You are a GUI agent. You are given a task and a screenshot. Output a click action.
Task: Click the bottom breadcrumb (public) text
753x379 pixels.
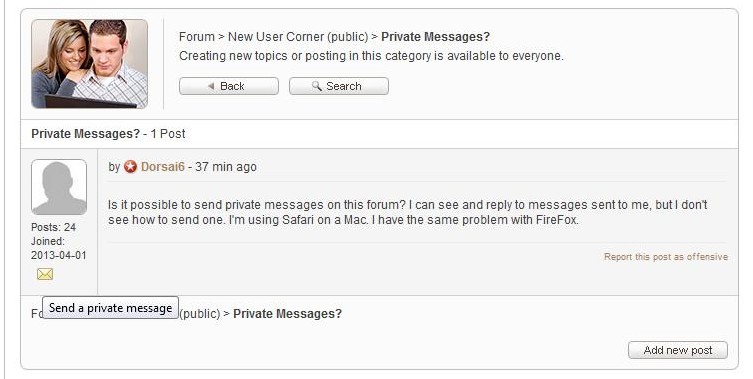[x=200, y=314]
